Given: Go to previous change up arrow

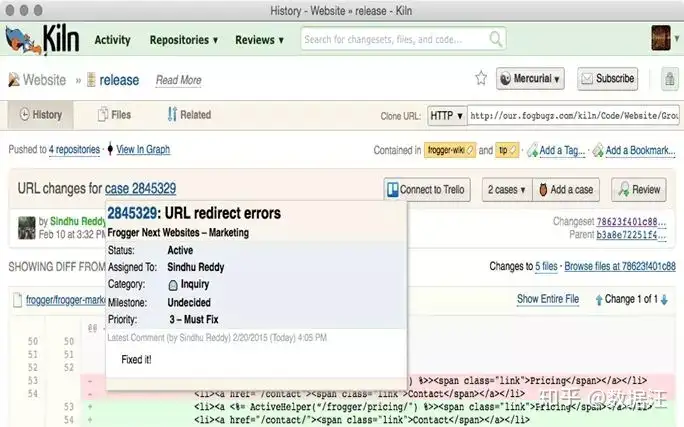Looking at the screenshot, I should [599, 300].
